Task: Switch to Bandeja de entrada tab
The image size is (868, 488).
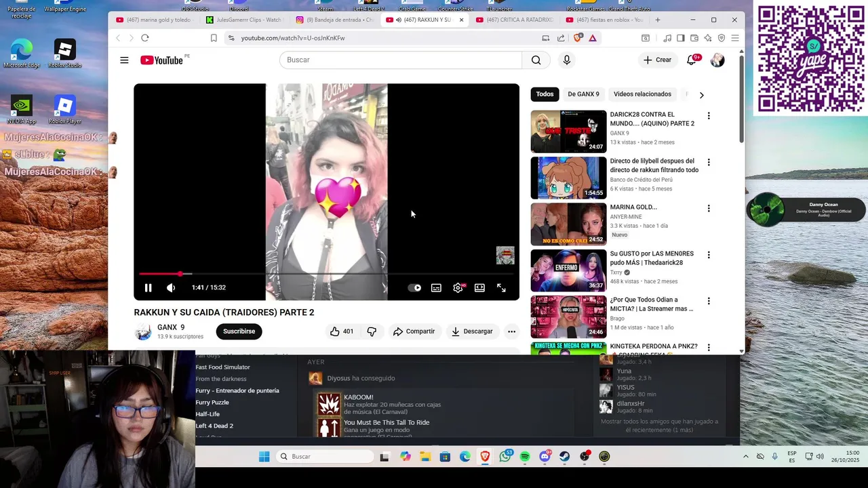Action: (x=336, y=20)
